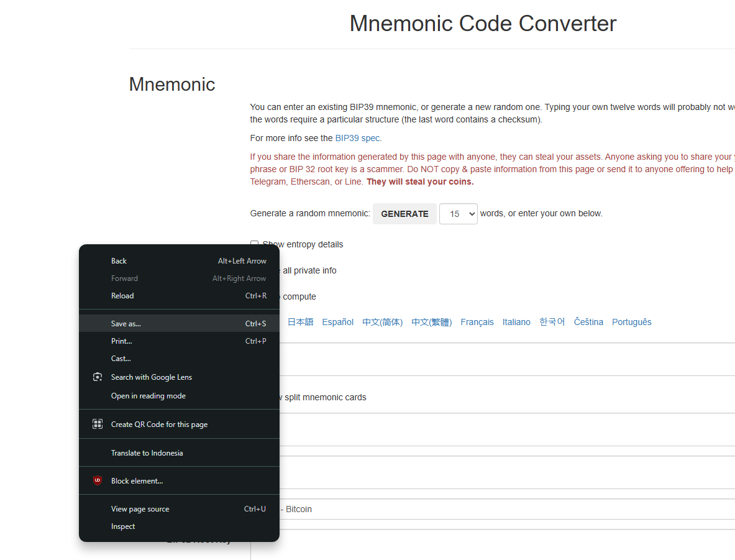Select Block element... entry
Screen dimensions: 735x560
point(179,480)
